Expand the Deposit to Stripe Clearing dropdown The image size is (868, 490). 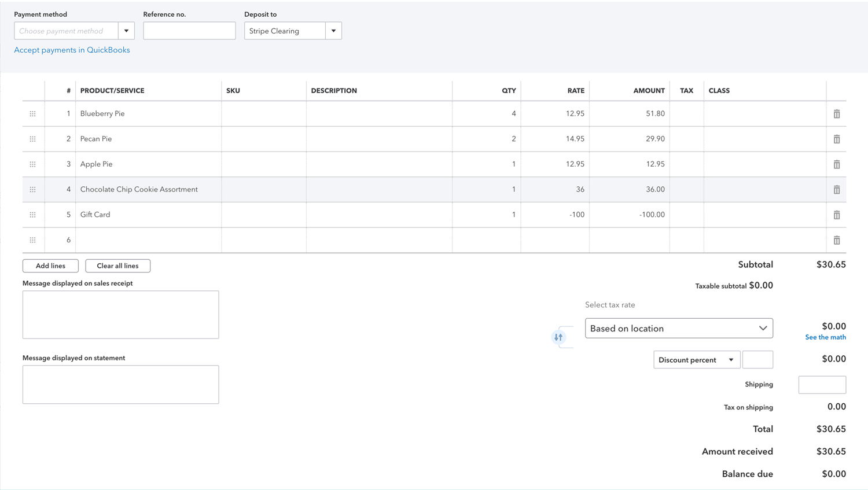point(333,31)
